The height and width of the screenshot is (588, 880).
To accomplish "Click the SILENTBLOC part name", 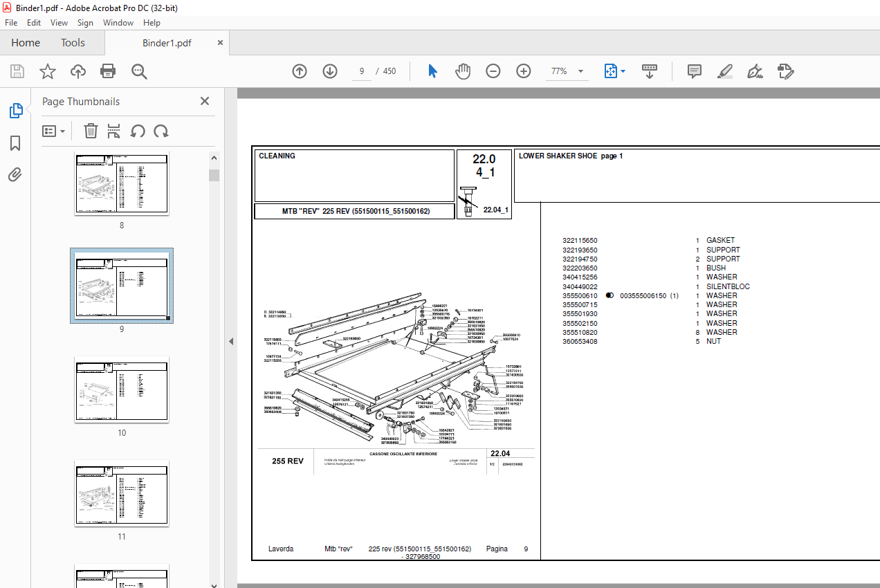I will [728, 286].
